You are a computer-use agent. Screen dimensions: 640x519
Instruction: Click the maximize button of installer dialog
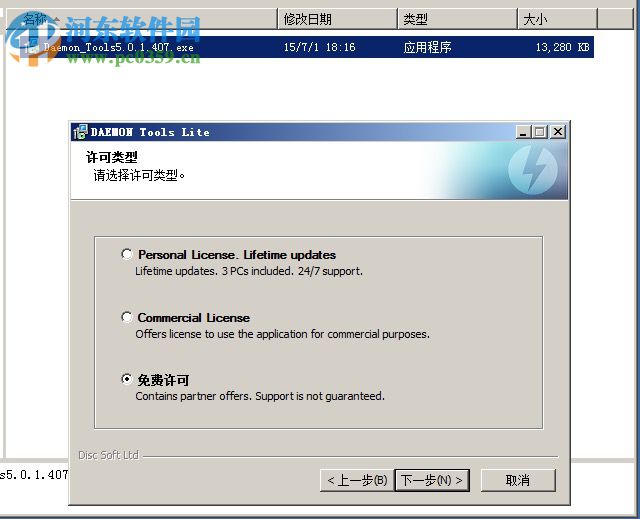point(540,132)
